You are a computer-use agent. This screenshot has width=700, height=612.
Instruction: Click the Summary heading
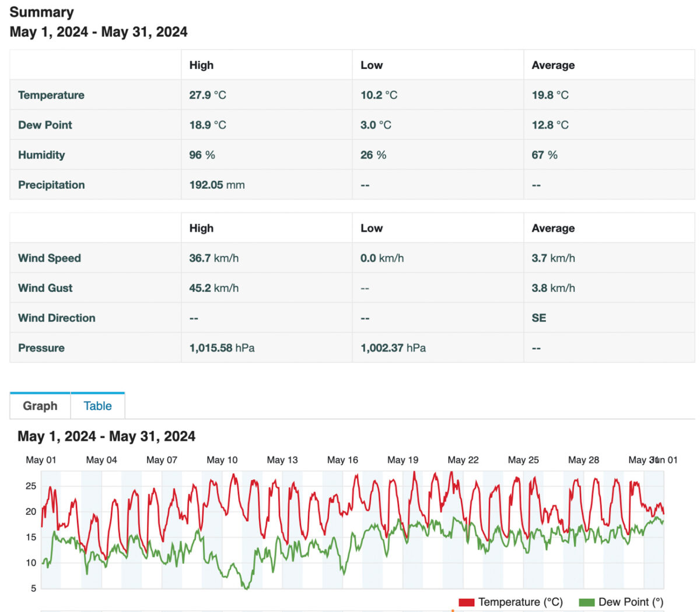click(x=42, y=12)
